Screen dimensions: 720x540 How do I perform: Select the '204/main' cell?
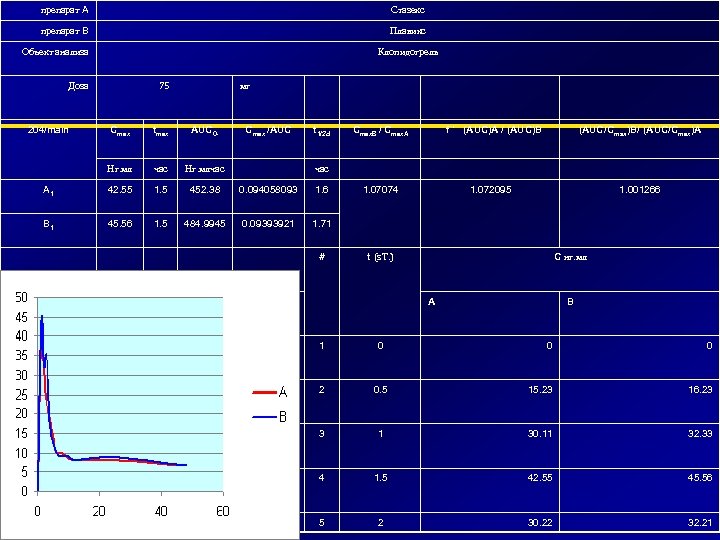tap(48, 150)
